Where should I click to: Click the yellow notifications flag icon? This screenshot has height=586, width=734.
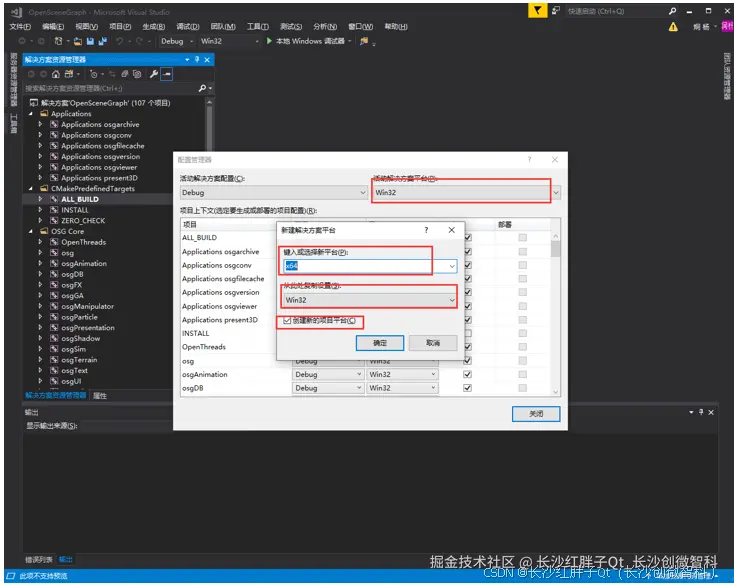[537, 11]
